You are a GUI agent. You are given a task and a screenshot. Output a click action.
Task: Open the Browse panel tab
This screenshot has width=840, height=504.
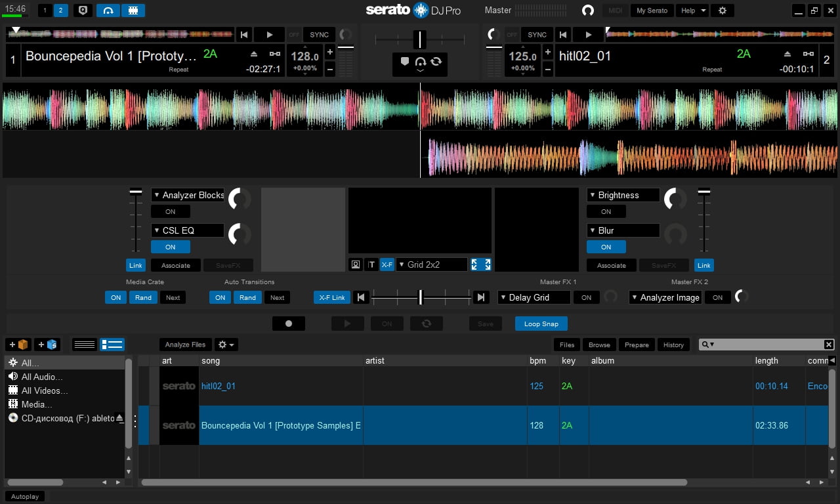click(x=599, y=345)
